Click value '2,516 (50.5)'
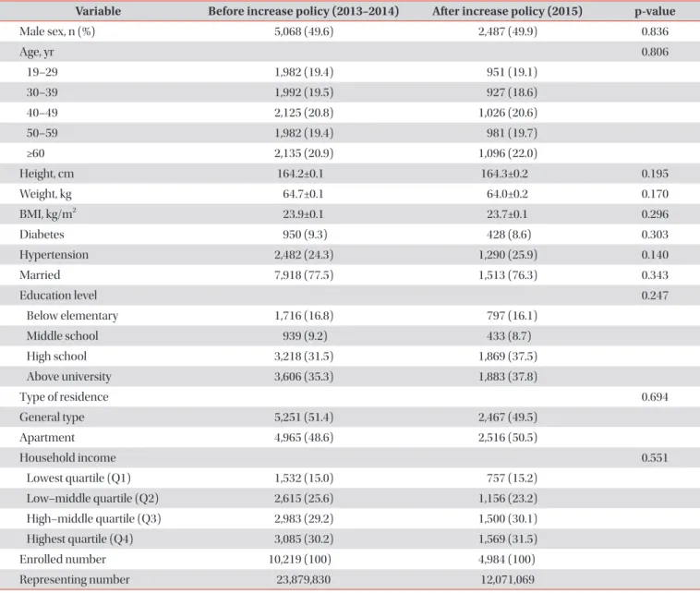The height and width of the screenshot is (593, 700). 508,437
